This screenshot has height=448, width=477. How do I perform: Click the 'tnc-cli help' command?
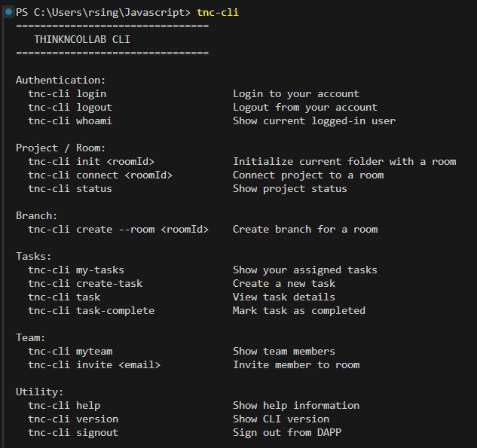(x=64, y=406)
